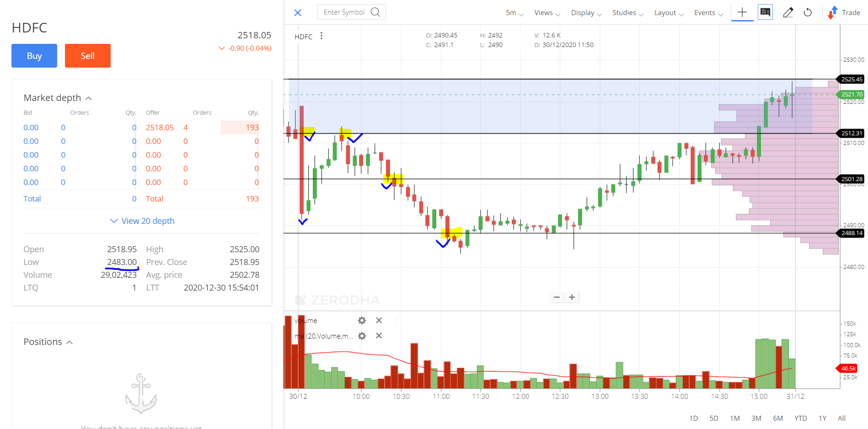Click the Avg. price value 2502.78

[x=244, y=275]
